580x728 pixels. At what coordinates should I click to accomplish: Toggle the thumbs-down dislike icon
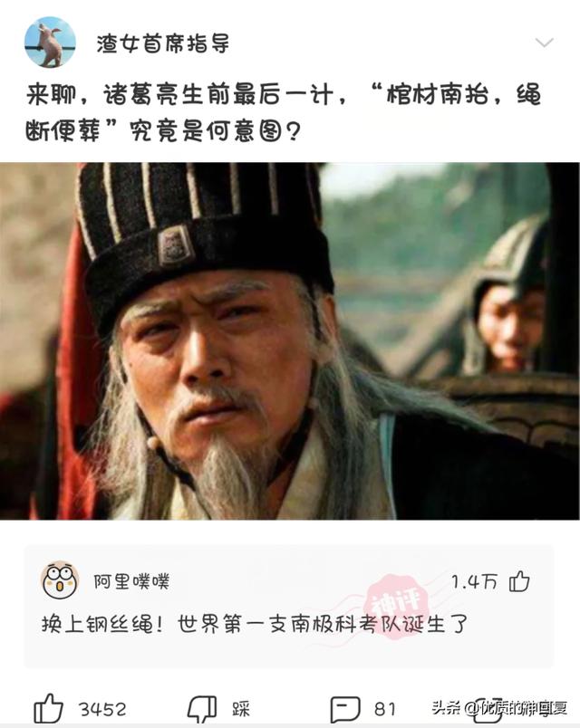[202, 709]
